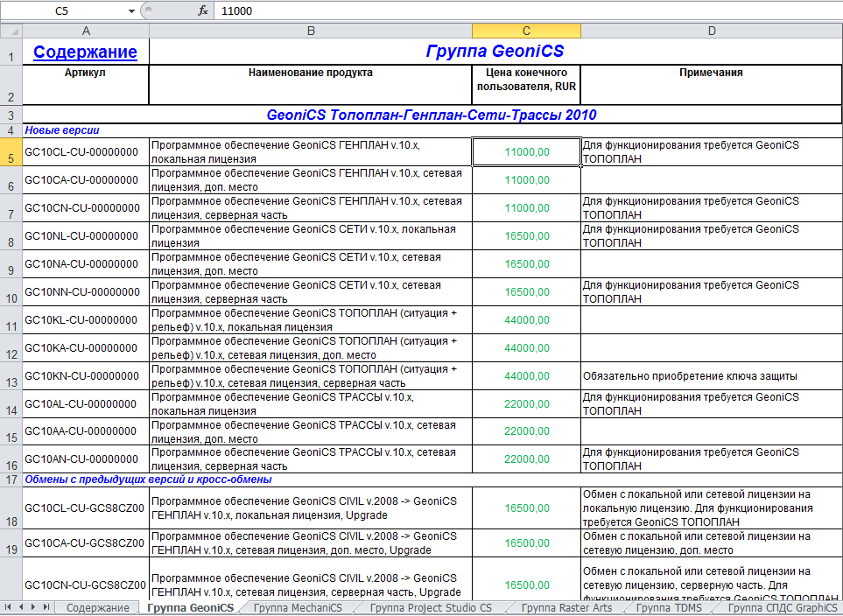The height and width of the screenshot is (616, 843).
Task: Click product name ТОПОПЛАН локальная лицензия row 11
Action: [310, 320]
